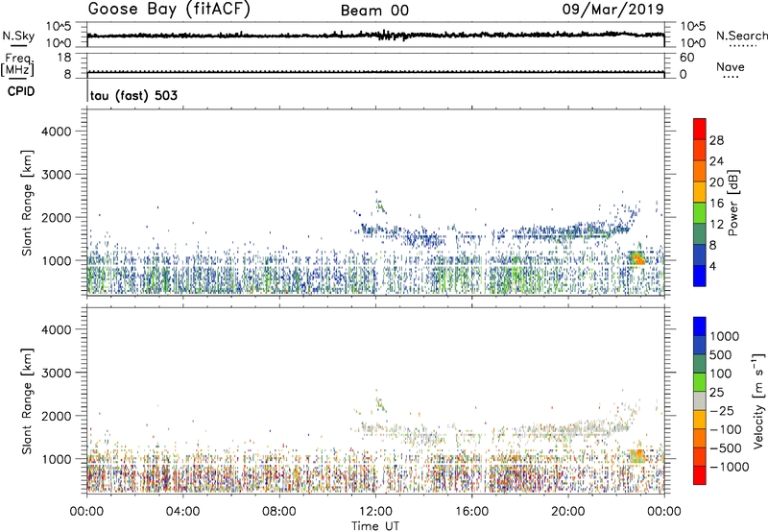Click the 4000 tick on the power panel
768x532 pixels.
coord(56,132)
